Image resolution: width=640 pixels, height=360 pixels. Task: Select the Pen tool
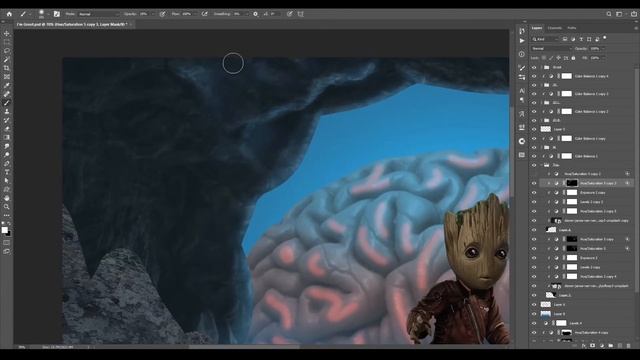pos(7,163)
